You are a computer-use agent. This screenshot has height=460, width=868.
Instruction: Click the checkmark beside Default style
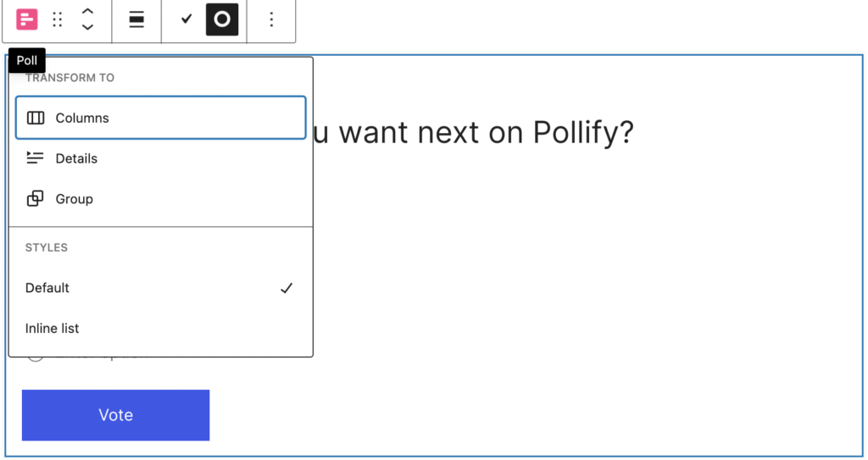287,288
